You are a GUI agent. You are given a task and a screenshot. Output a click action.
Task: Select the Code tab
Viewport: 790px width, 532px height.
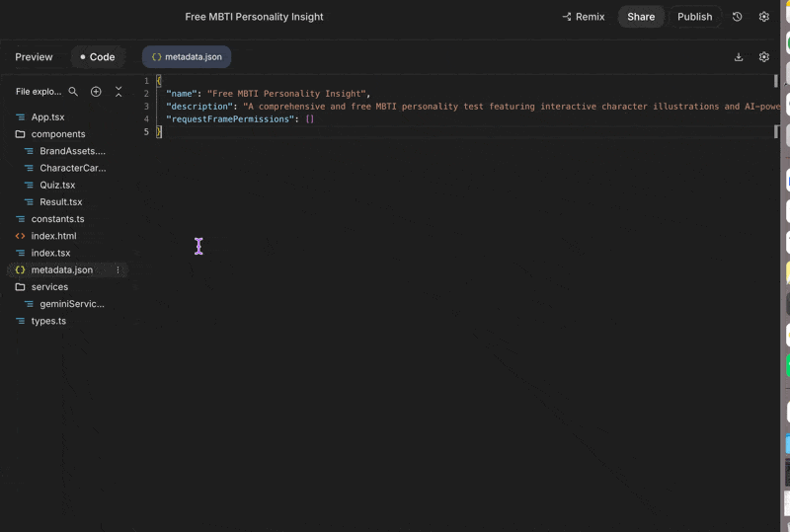tap(97, 57)
